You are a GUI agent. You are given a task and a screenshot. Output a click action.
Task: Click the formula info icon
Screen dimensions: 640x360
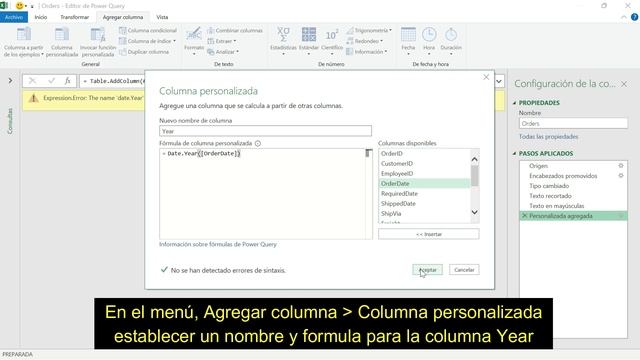pos(258,143)
